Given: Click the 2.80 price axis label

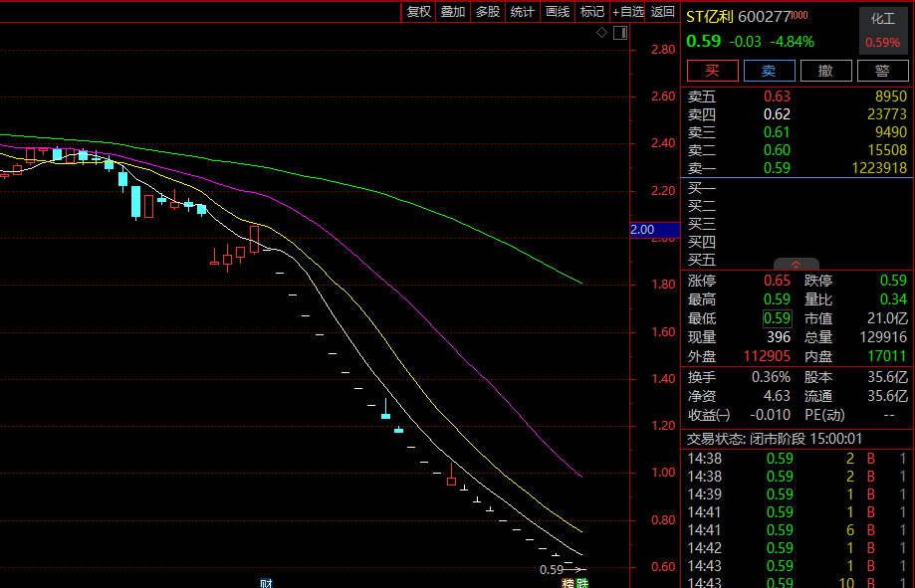Looking at the screenshot, I should point(663,50).
